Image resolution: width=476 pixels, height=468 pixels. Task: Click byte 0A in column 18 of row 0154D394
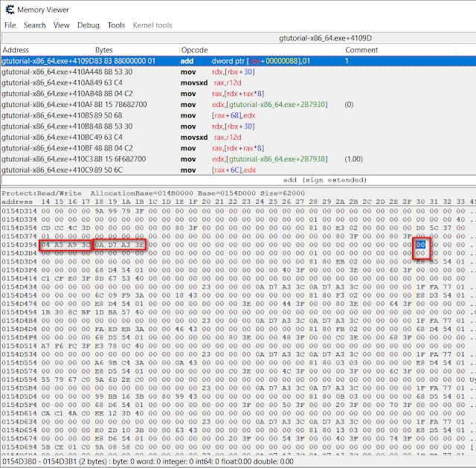pyautogui.click(x=99, y=245)
